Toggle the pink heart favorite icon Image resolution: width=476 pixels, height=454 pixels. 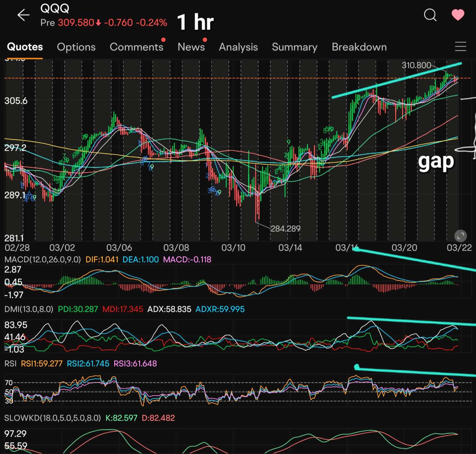pos(458,15)
